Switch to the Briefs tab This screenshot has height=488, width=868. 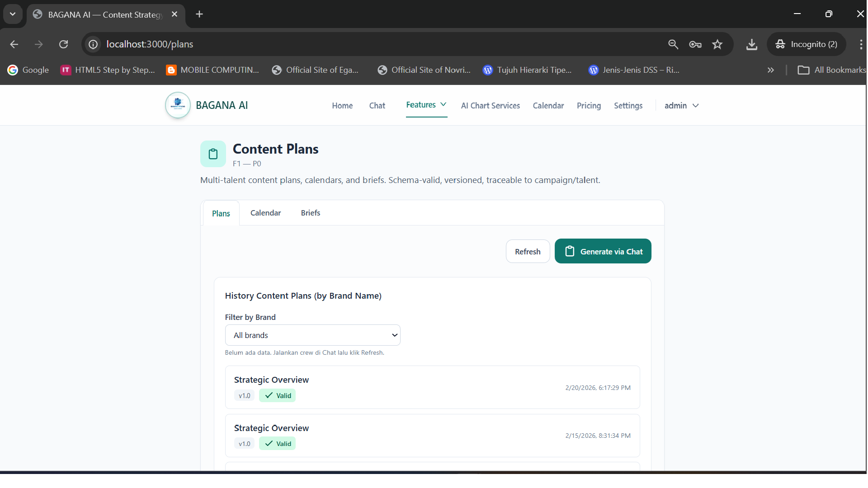pyautogui.click(x=310, y=212)
